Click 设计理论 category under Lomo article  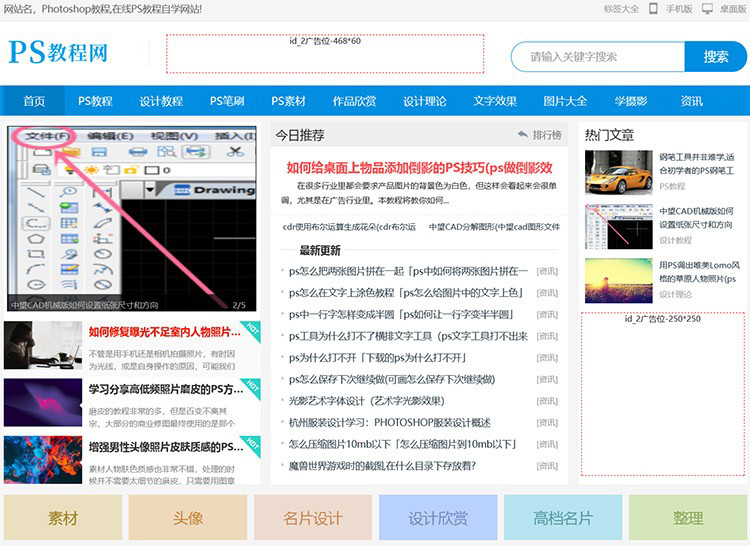675,295
